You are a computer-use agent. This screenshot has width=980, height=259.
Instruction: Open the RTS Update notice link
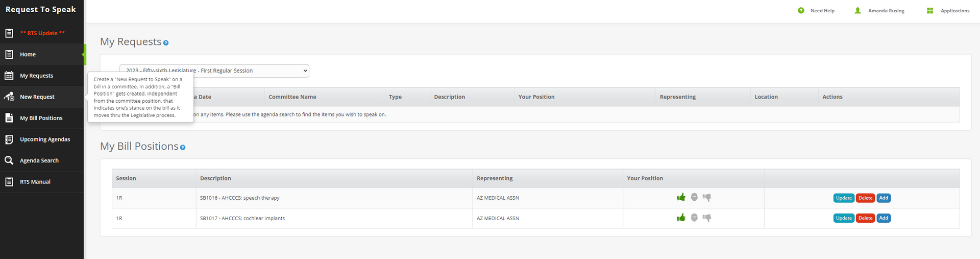pos(42,33)
